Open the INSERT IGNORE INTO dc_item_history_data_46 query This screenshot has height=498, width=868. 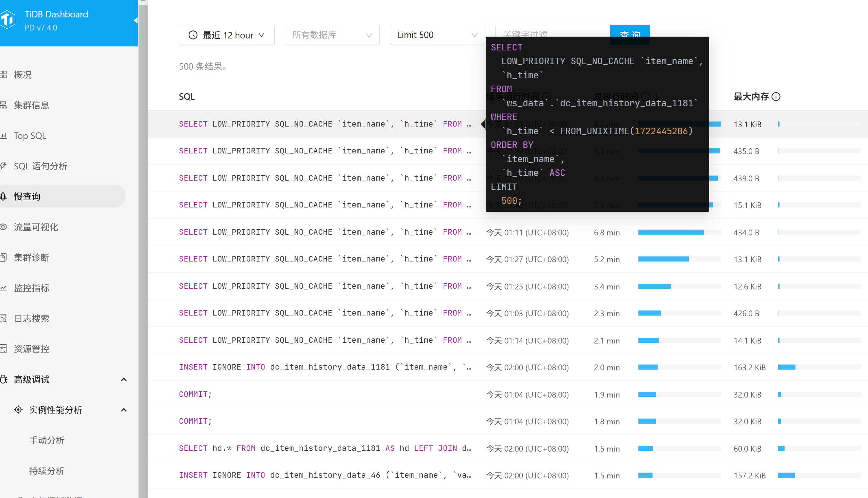[x=325, y=475]
